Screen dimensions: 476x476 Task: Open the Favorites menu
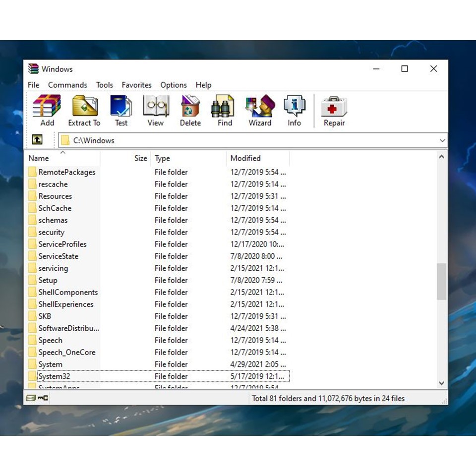(x=136, y=85)
